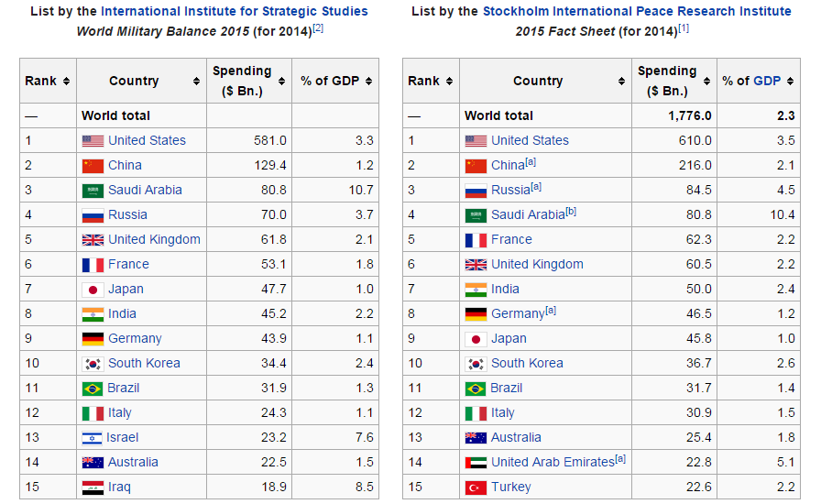Open Iraq country link
Screen dimensions: 821x504
coord(119,488)
